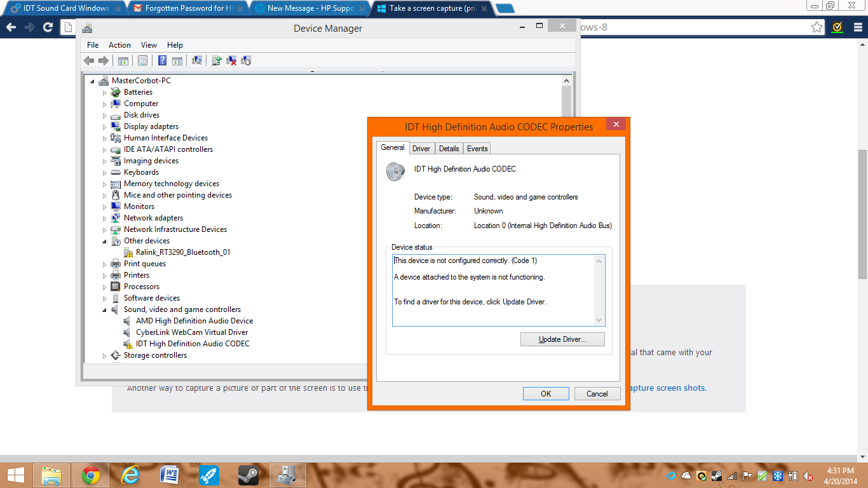Select IDT High Definition Audio CODEC device
Viewport: 868px width, 488px height.
point(193,344)
